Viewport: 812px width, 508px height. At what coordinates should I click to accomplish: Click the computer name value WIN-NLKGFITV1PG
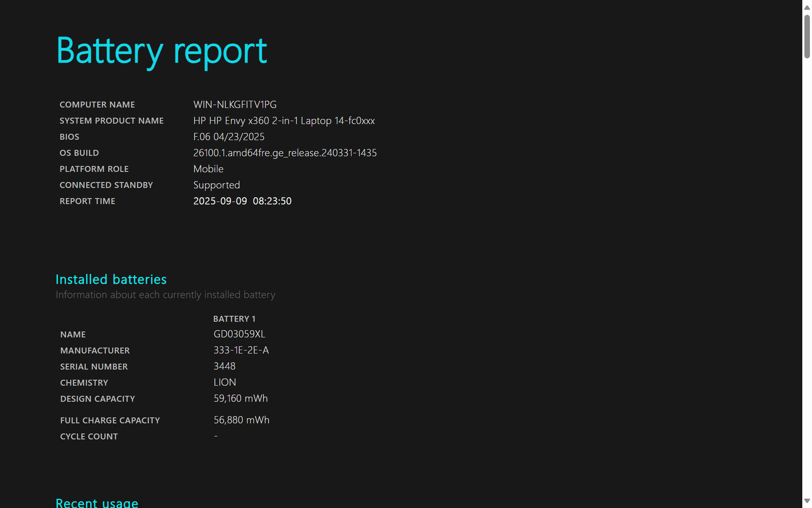click(234, 105)
